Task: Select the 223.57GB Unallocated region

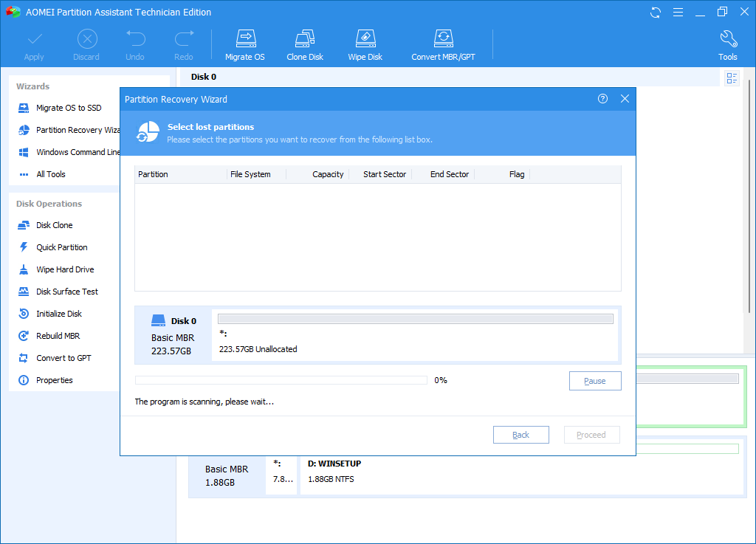Action: click(x=415, y=334)
